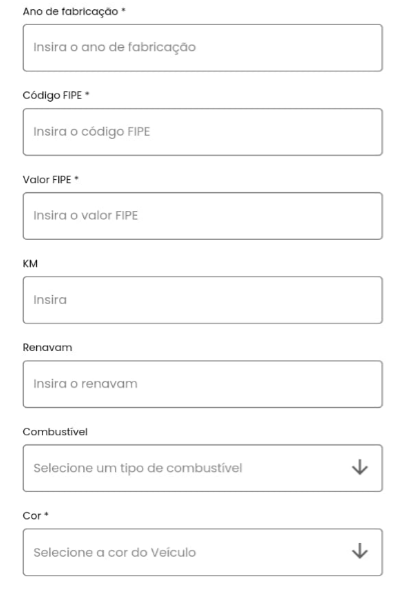Viewport: 406px width, 589px height.
Task: Click the KM input box showing 'Insira'
Action: [x=203, y=300]
